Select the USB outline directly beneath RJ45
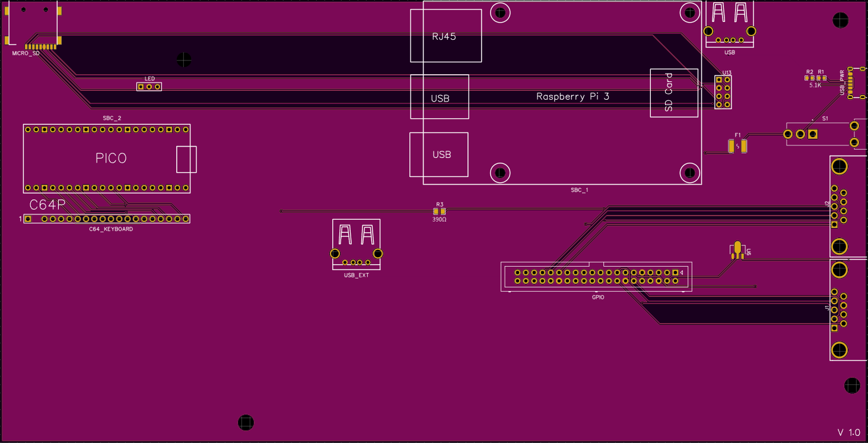 [440, 97]
